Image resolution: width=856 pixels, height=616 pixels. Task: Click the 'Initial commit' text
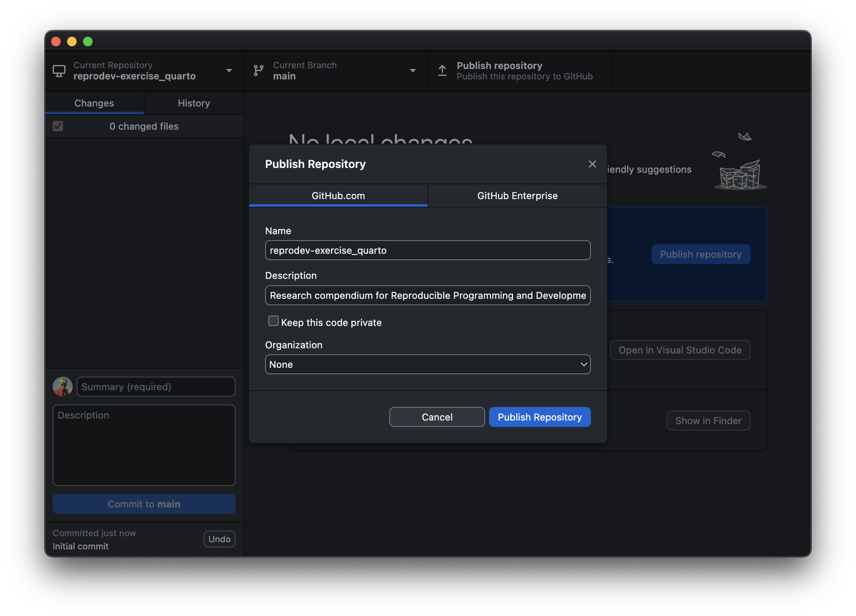pos(81,546)
